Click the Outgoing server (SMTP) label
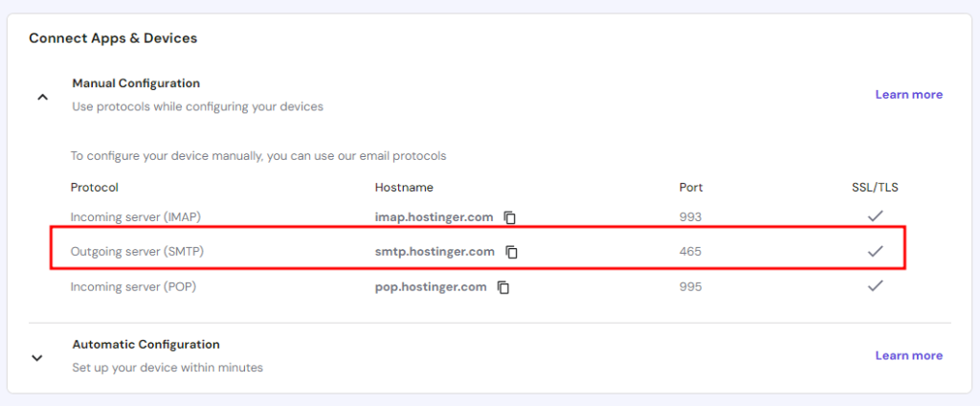The height and width of the screenshot is (406, 980). point(138,252)
